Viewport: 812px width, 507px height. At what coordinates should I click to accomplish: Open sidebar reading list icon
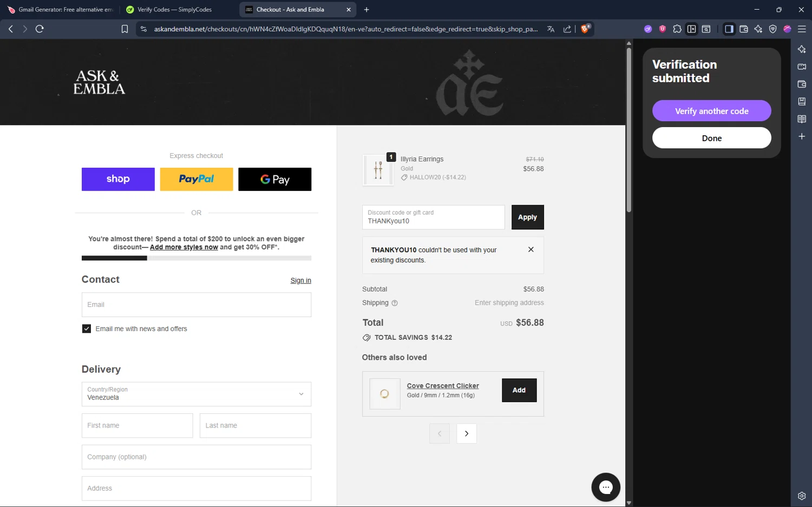click(x=802, y=119)
